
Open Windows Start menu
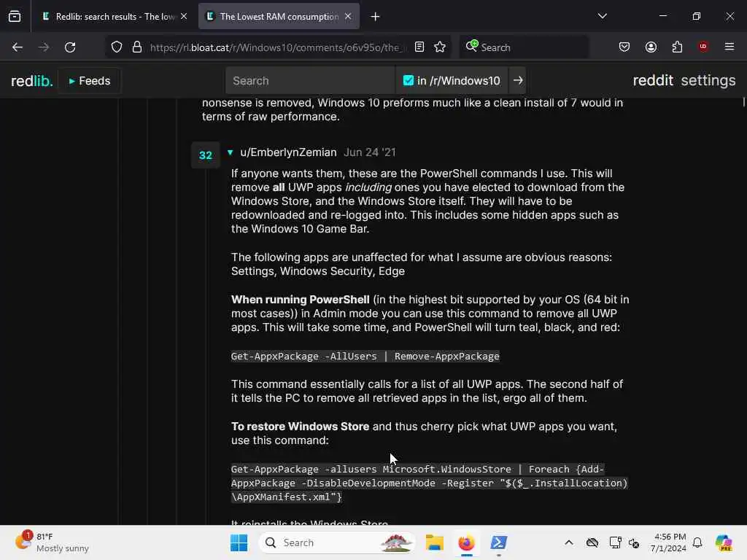tap(239, 542)
